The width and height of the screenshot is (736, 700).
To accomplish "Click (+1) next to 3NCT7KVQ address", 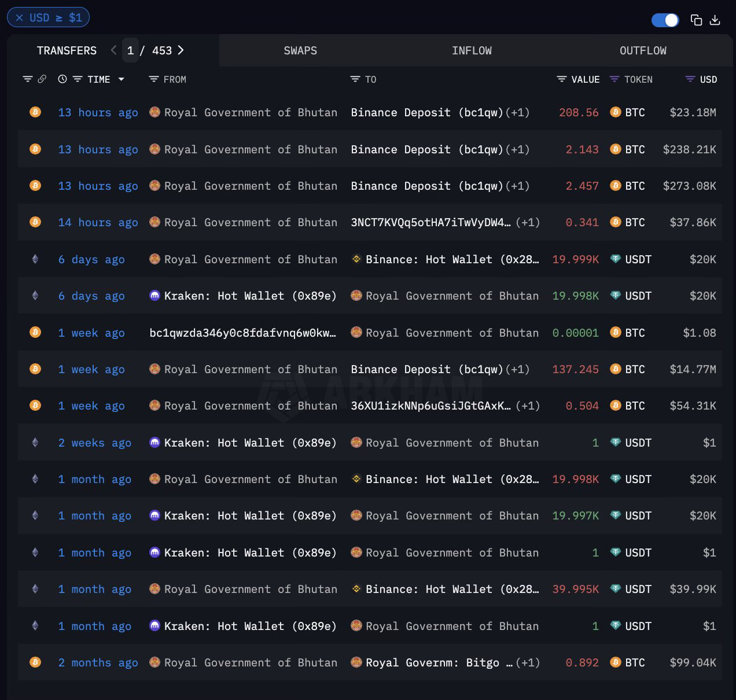I will (527, 223).
